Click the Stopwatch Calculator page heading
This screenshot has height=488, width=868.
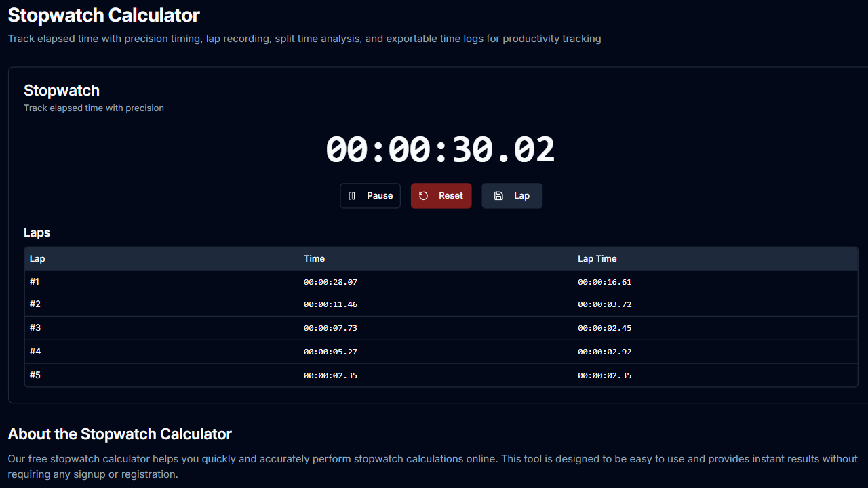click(x=103, y=15)
